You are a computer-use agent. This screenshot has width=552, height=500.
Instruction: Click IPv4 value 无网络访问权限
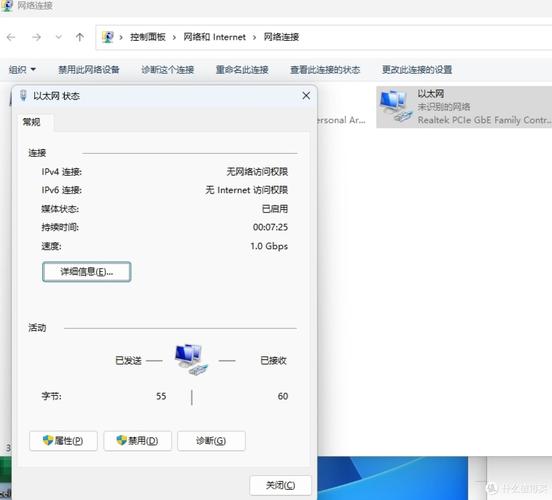coord(257,172)
